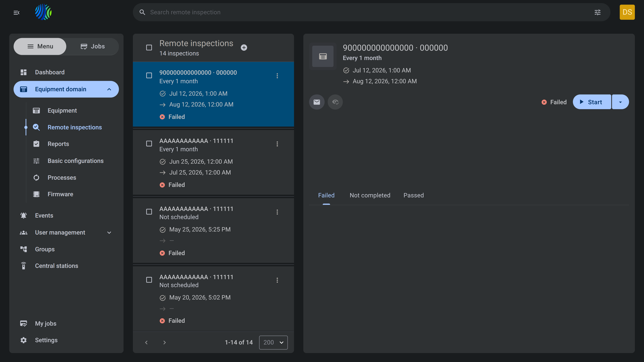
Task: Click the app logo in the header
Action: point(43,12)
